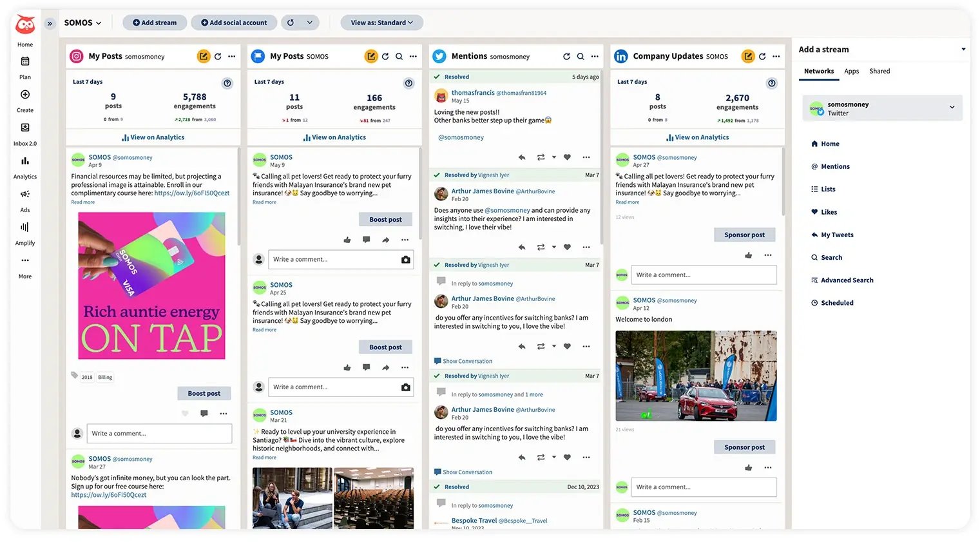Screen dimensions: 980x542
Task: Search within the Mentions stream
Action: click(x=581, y=57)
